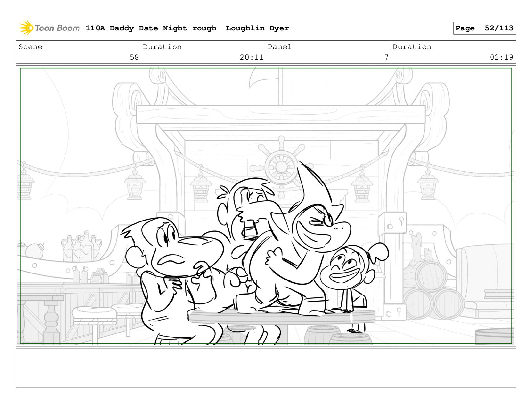Click the scene number "58"
Image resolution: width=532 pixels, height=412 pixels.
(134, 57)
